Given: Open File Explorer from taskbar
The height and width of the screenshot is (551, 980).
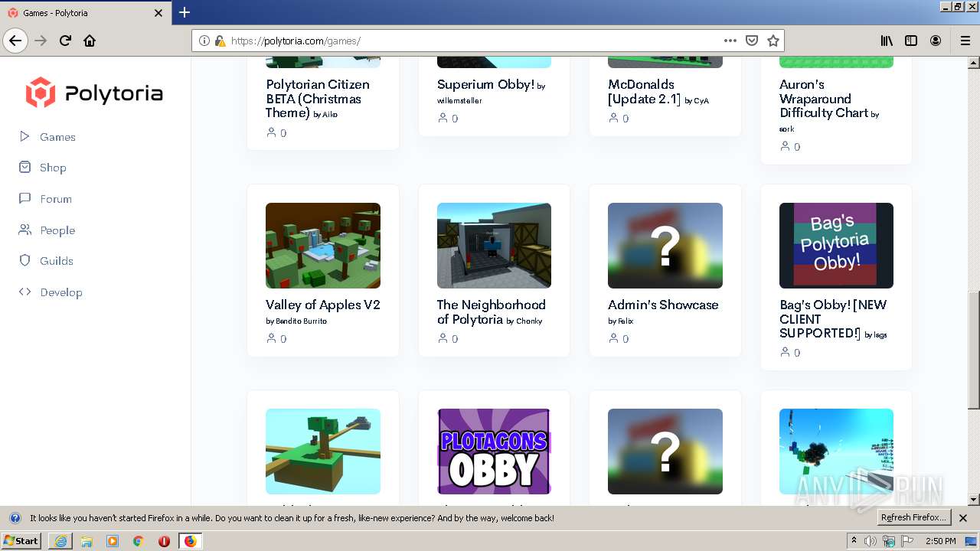Looking at the screenshot, I should pyautogui.click(x=87, y=541).
